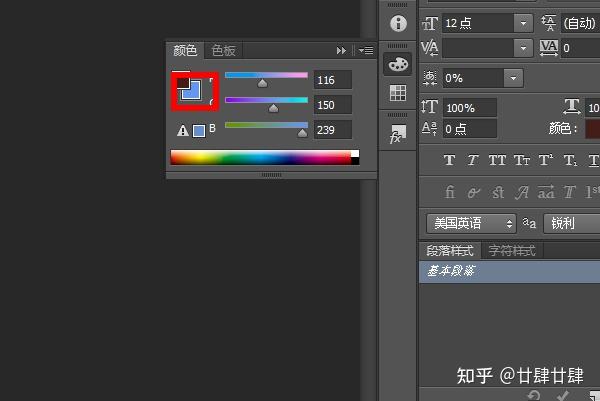This screenshot has width=600, height=401.
Task: Click the text 颜色 color swatch
Action: [x=593, y=129]
